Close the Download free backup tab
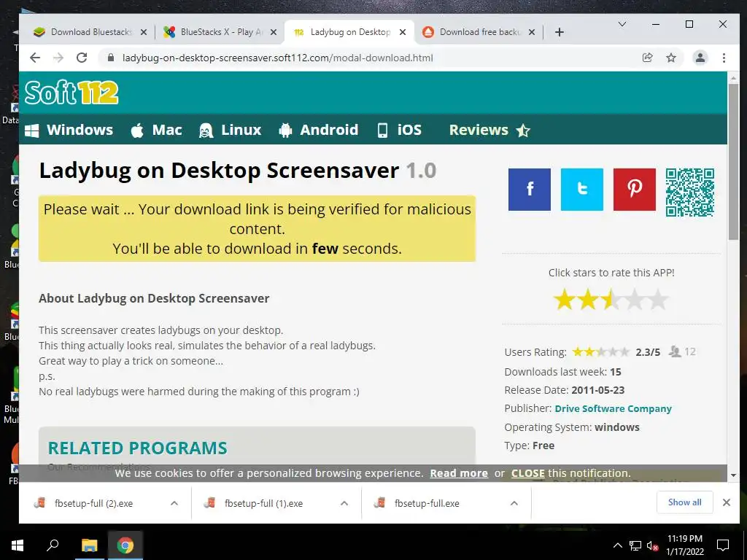This screenshot has height=560, width=747. (x=532, y=32)
